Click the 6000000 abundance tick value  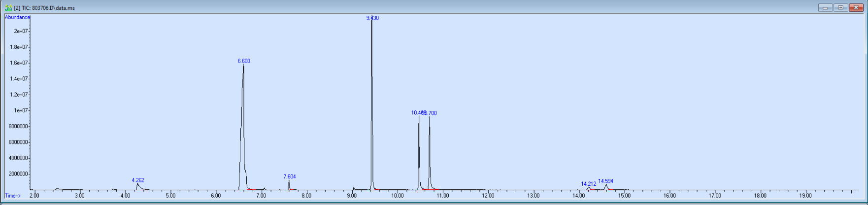click(x=18, y=142)
